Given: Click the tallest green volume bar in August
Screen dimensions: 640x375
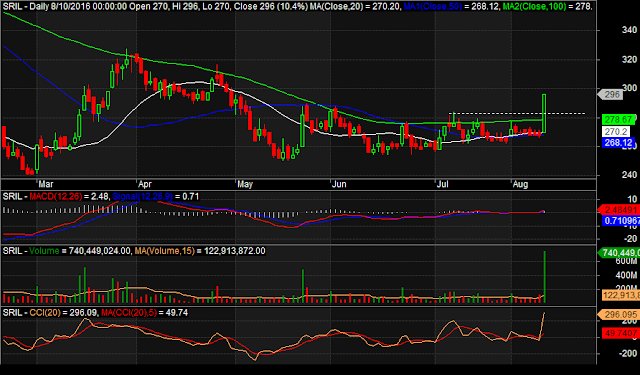Looking at the screenshot, I should (x=544, y=277).
